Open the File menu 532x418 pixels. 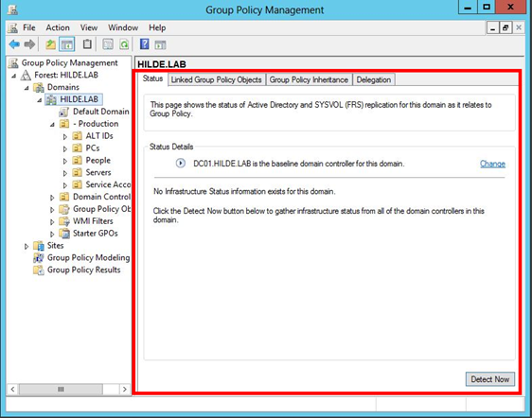pyautogui.click(x=28, y=27)
